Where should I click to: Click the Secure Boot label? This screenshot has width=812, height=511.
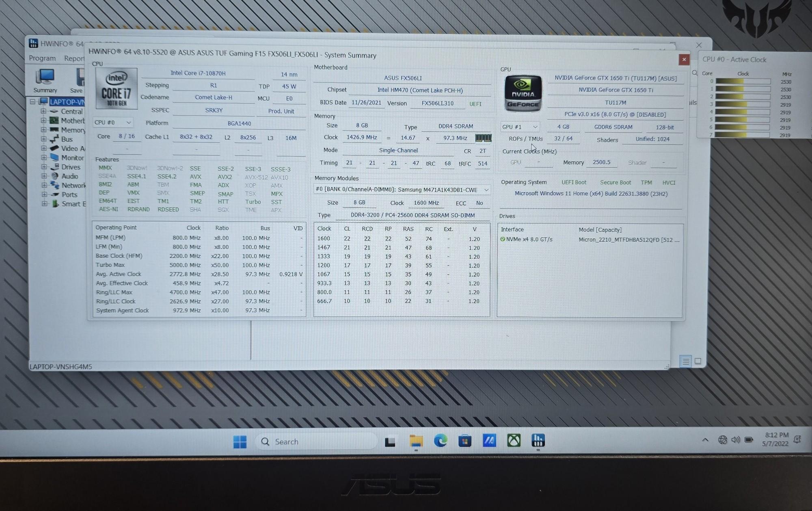(615, 182)
